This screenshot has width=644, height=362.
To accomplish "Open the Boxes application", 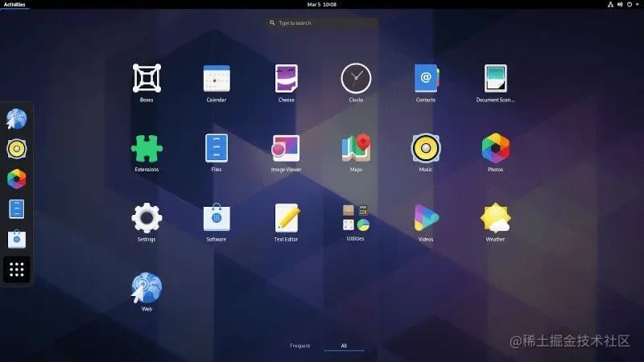I will (x=147, y=79).
